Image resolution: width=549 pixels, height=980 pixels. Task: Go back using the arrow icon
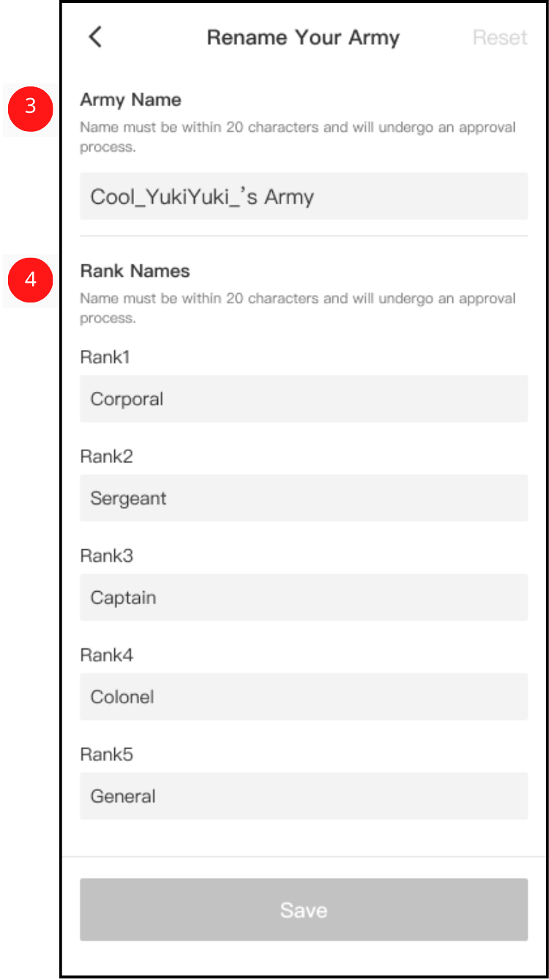coord(95,37)
